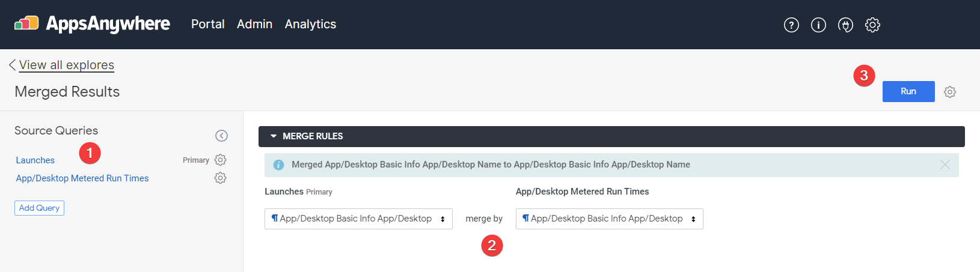Open gear options for App/Desktop Metered Run Times
This screenshot has width=980, height=272.
pyautogui.click(x=221, y=178)
